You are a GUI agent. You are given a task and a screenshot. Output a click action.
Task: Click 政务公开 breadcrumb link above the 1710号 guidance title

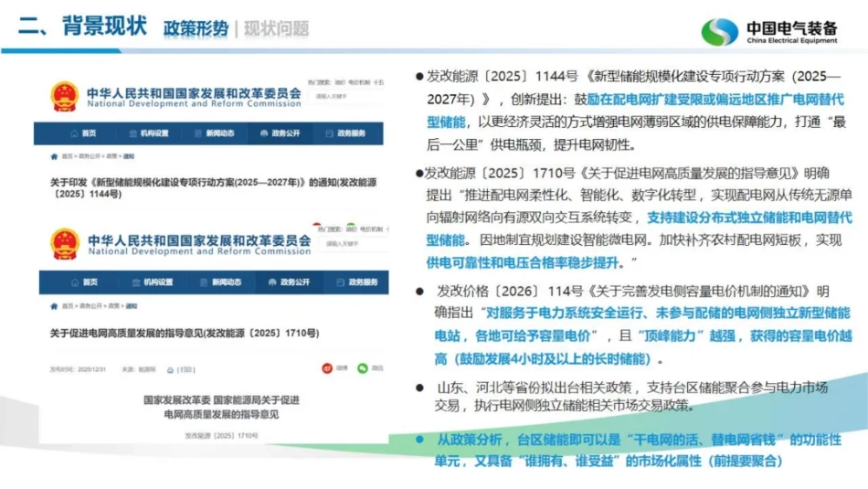pos(90,306)
